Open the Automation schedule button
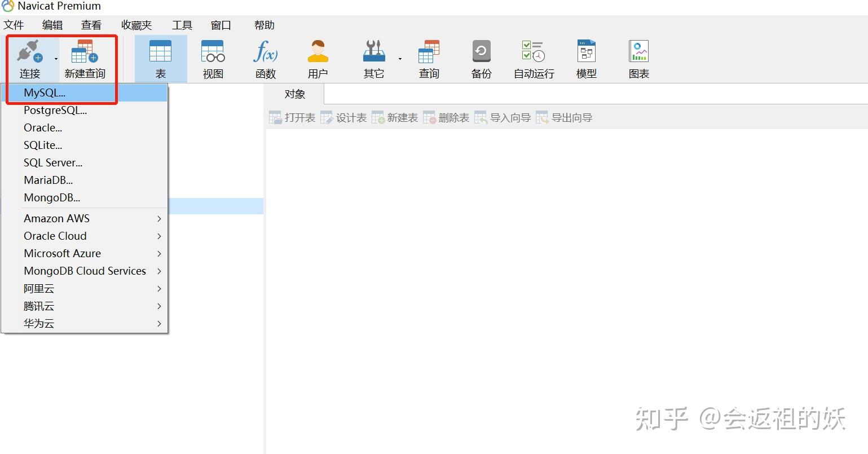The width and height of the screenshot is (868, 454). coord(534,59)
